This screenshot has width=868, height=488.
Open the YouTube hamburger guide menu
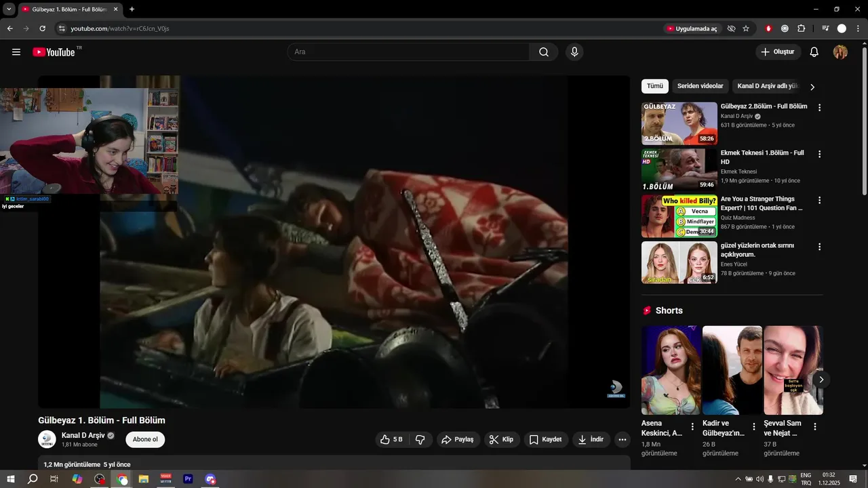[16, 52]
